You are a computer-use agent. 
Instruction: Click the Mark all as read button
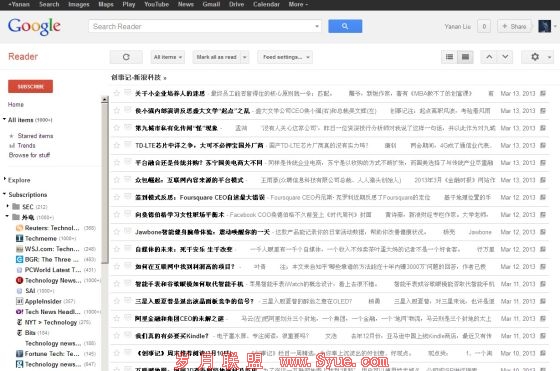click(216, 57)
